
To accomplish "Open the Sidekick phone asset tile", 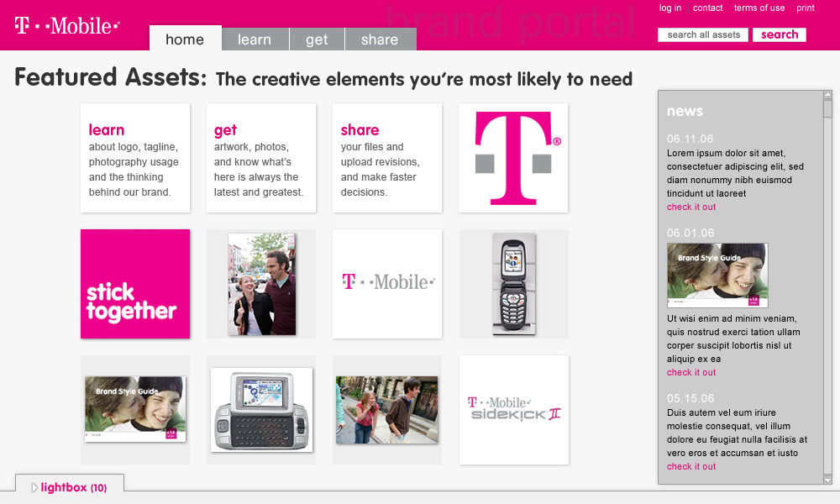I will click(x=261, y=410).
